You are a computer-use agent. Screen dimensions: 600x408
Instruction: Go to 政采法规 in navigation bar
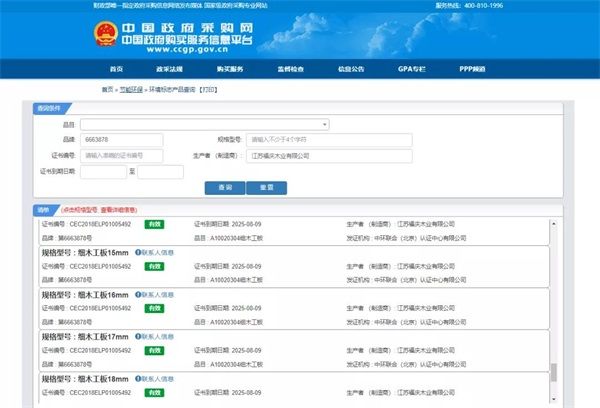171,70
